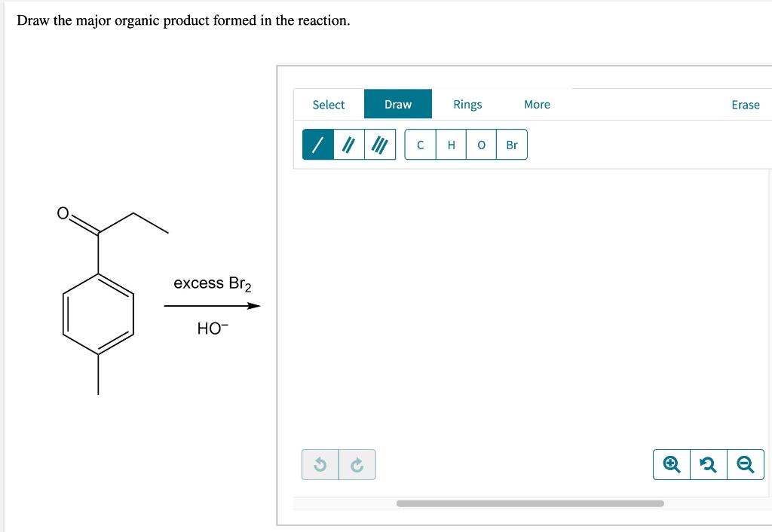Image resolution: width=772 pixels, height=532 pixels.
Task: Choose the hydrogen atom button
Action: (451, 145)
